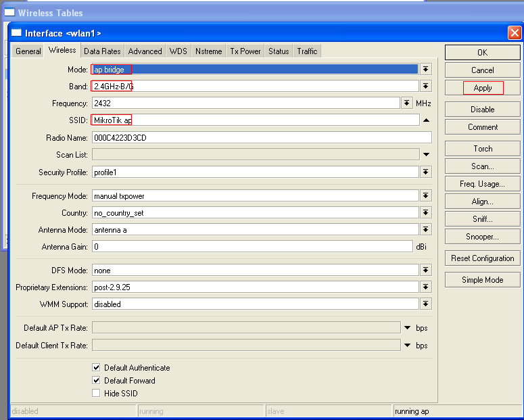Open the WDS tab
524x420 pixels.
(x=178, y=51)
